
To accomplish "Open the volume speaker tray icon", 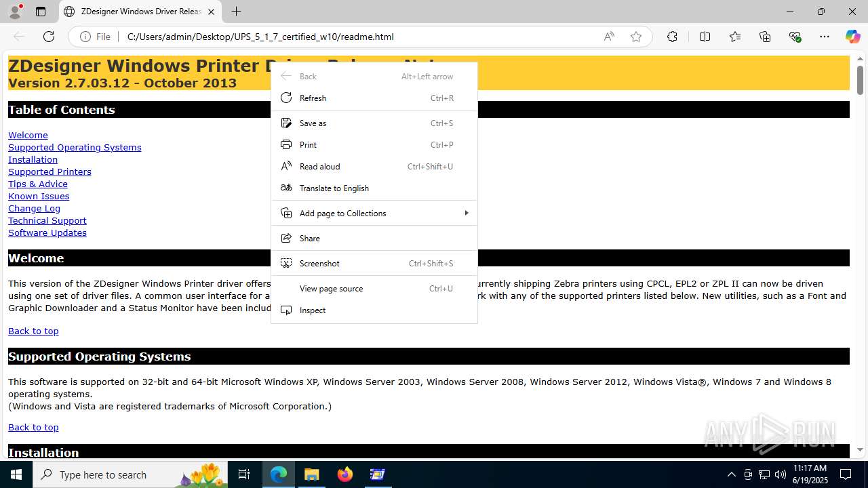I will coord(781,474).
